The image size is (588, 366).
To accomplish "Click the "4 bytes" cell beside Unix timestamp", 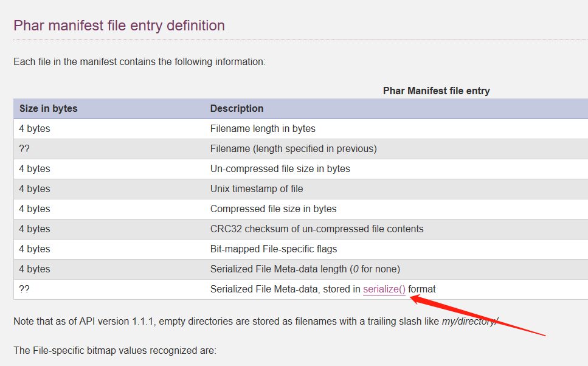I will pyautogui.click(x=35, y=189).
